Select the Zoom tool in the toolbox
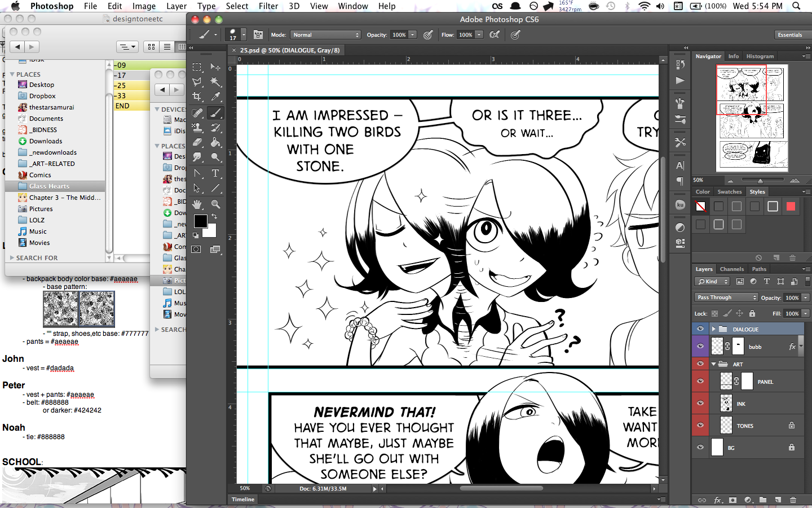 215,204
